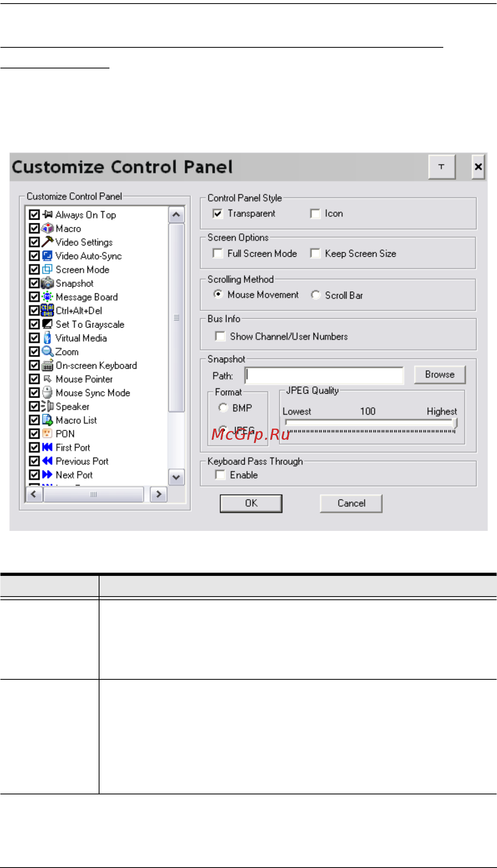Click the Browse button
The image size is (497, 868).
pos(440,375)
